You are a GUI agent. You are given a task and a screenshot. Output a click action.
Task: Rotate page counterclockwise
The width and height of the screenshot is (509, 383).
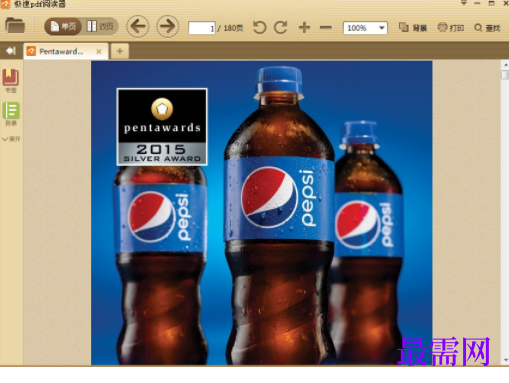click(260, 27)
